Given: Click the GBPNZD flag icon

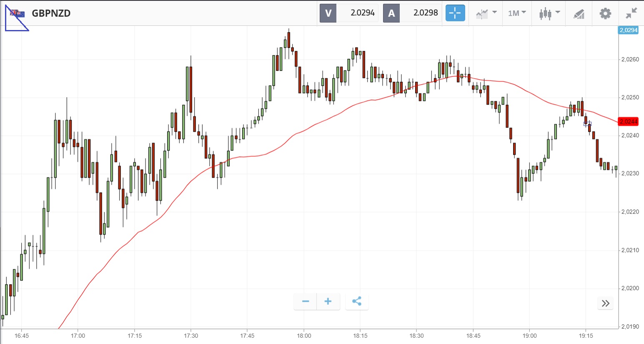Looking at the screenshot, I should (18, 13).
